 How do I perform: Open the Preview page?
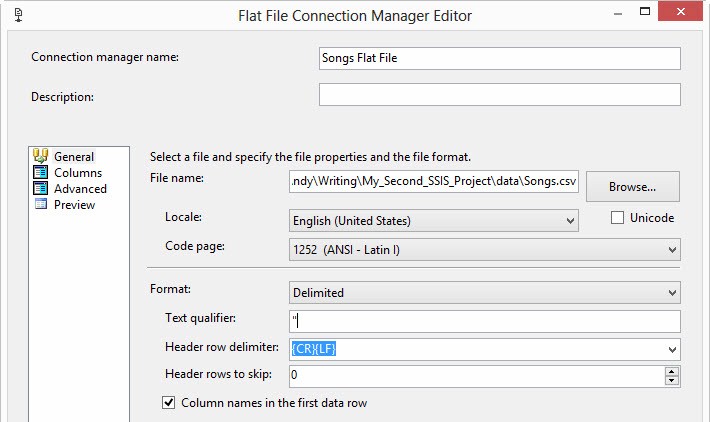pos(75,205)
